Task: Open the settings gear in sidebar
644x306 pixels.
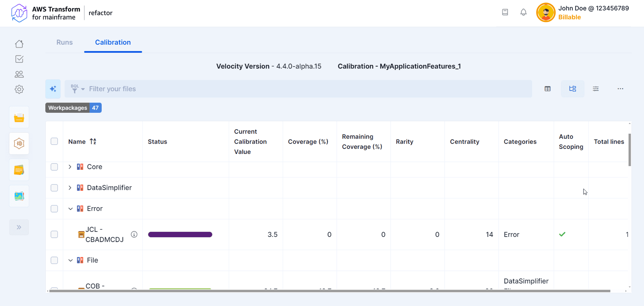Action: (19, 90)
